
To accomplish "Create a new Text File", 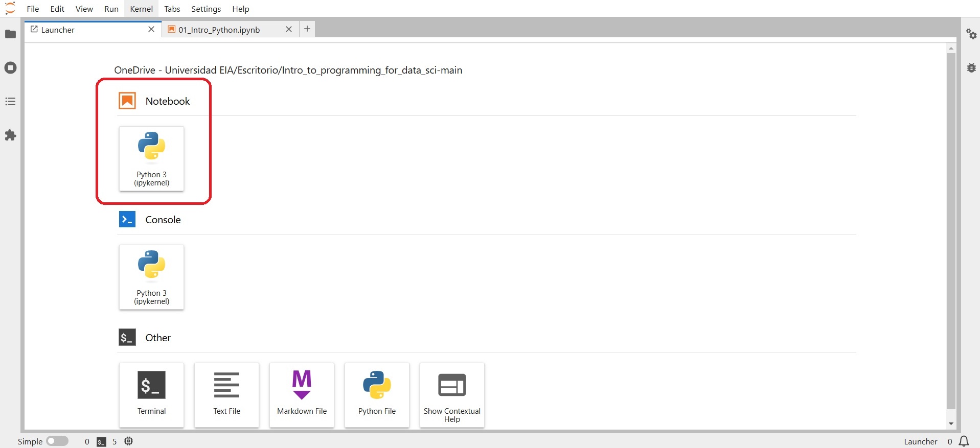I will [x=226, y=395].
